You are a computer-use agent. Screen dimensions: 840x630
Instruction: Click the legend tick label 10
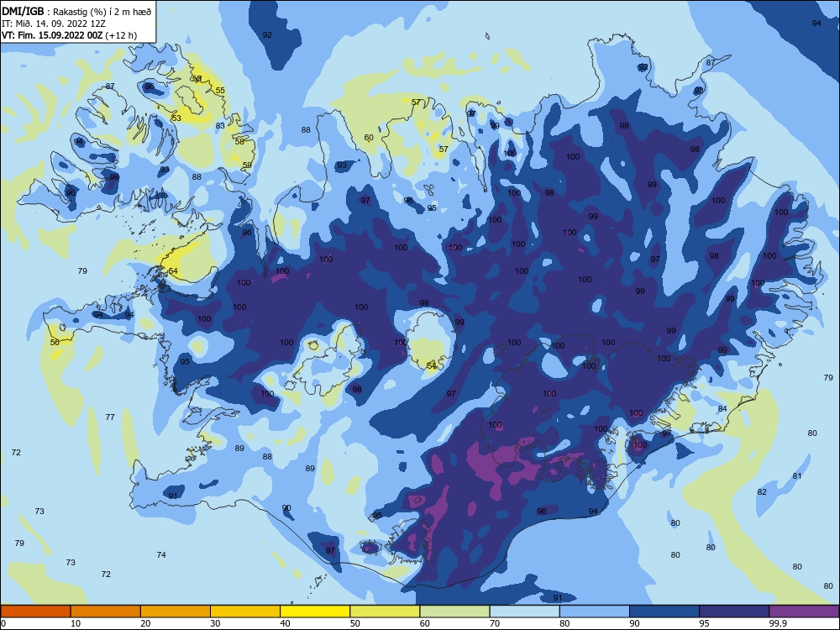pyautogui.click(x=76, y=623)
